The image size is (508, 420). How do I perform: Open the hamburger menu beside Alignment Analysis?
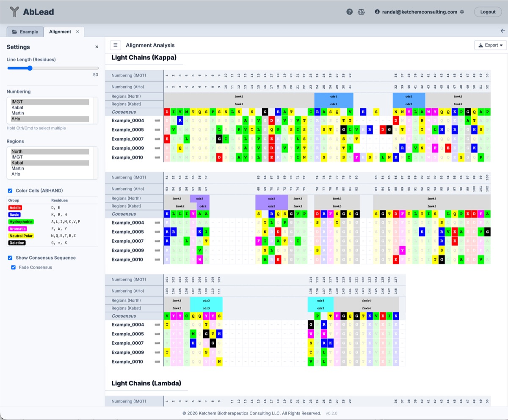click(115, 45)
